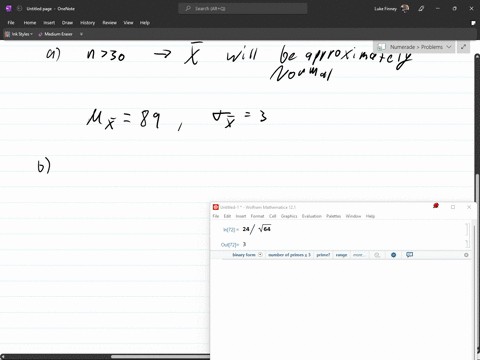Click the back arrow beside Untitled page title
The image size is (480, 360).
19,9
